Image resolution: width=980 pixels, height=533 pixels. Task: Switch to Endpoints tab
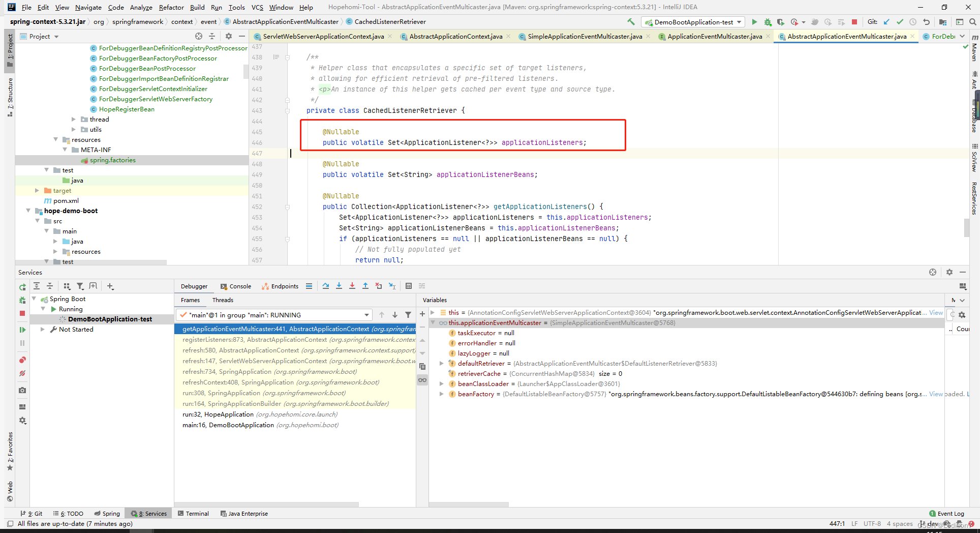pyautogui.click(x=280, y=286)
